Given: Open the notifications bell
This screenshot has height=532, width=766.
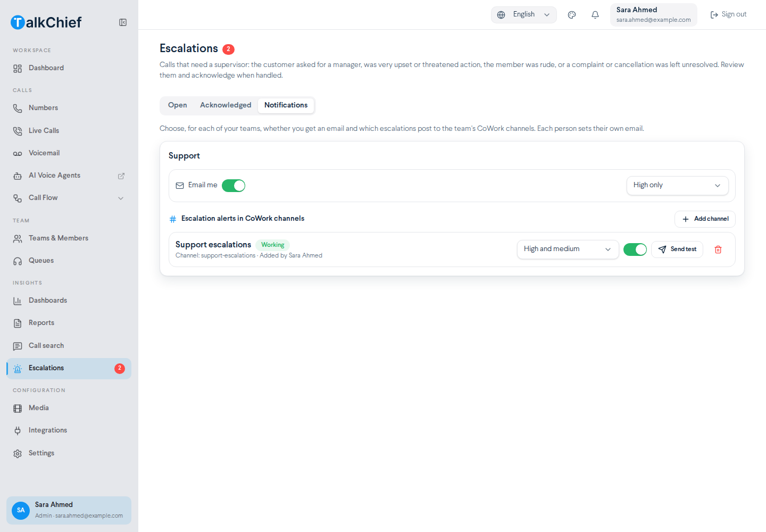Looking at the screenshot, I should 595,15.
